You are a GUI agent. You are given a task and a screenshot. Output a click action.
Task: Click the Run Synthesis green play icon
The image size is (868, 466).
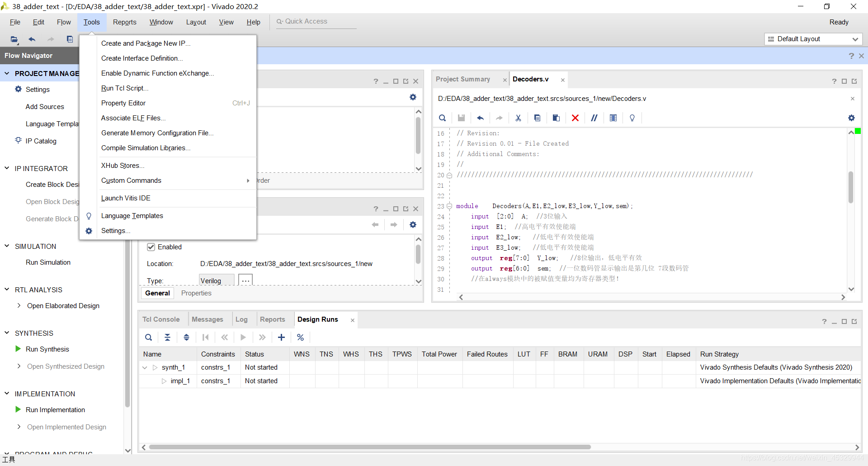click(x=18, y=349)
